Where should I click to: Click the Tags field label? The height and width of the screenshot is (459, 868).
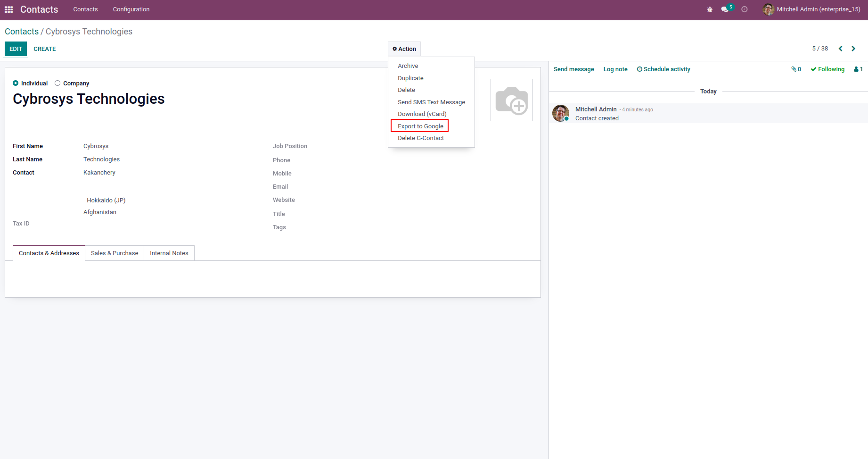coord(279,227)
